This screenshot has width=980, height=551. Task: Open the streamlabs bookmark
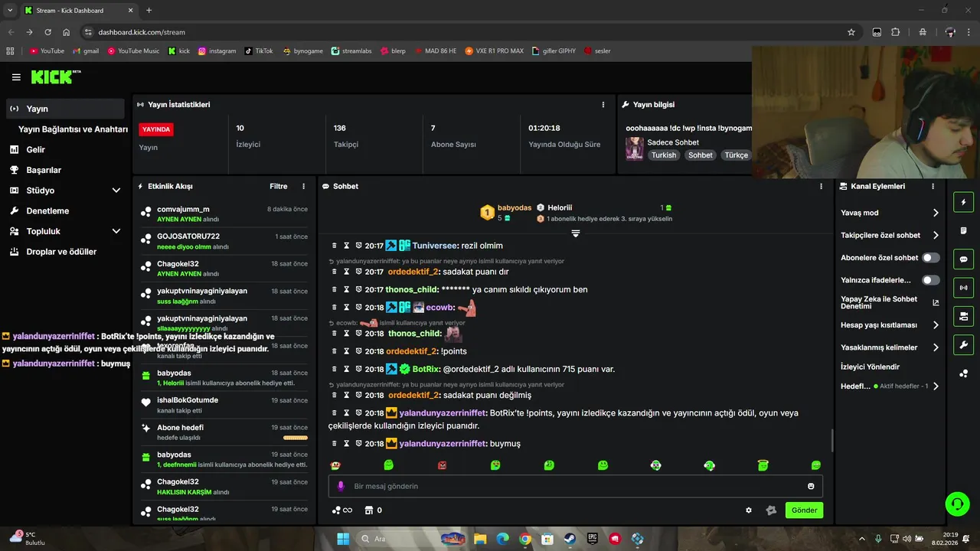pos(351,51)
